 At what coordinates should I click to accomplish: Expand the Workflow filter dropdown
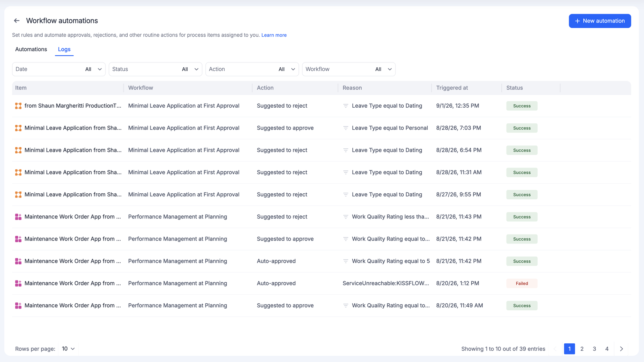(x=349, y=69)
